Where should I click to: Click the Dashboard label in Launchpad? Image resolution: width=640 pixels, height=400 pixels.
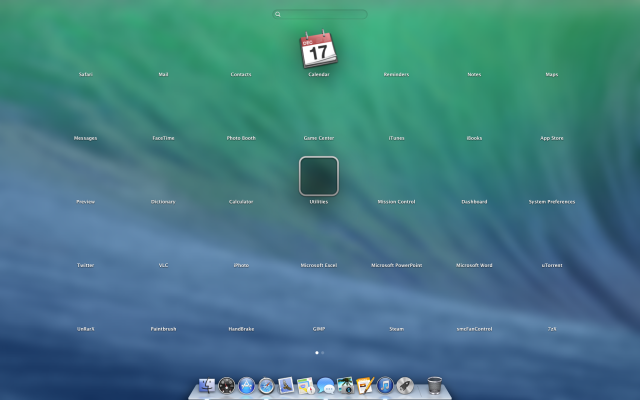click(x=474, y=202)
